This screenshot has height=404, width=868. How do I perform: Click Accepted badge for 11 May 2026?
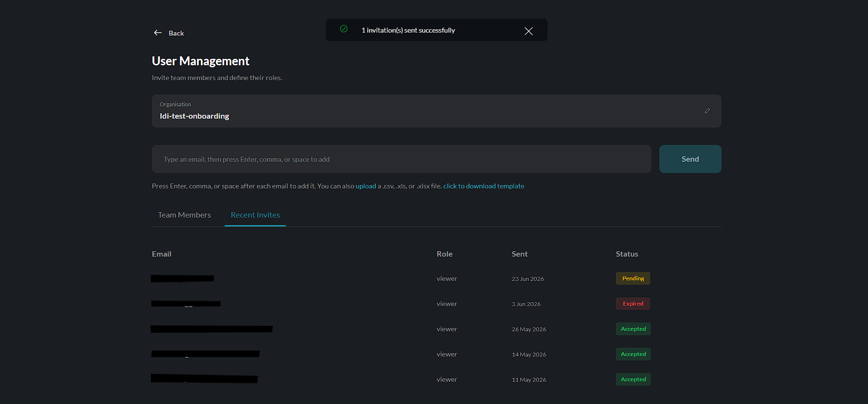pyautogui.click(x=633, y=379)
